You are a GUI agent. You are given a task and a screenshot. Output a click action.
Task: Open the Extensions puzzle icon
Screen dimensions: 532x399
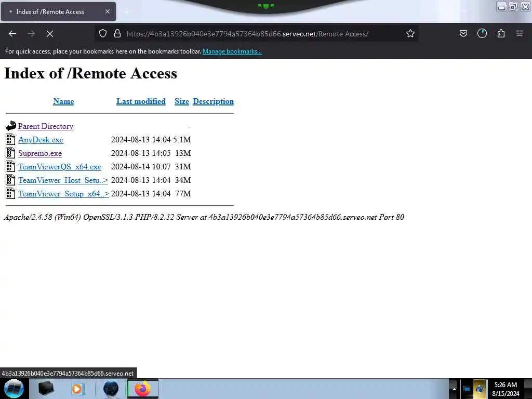[501, 33]
